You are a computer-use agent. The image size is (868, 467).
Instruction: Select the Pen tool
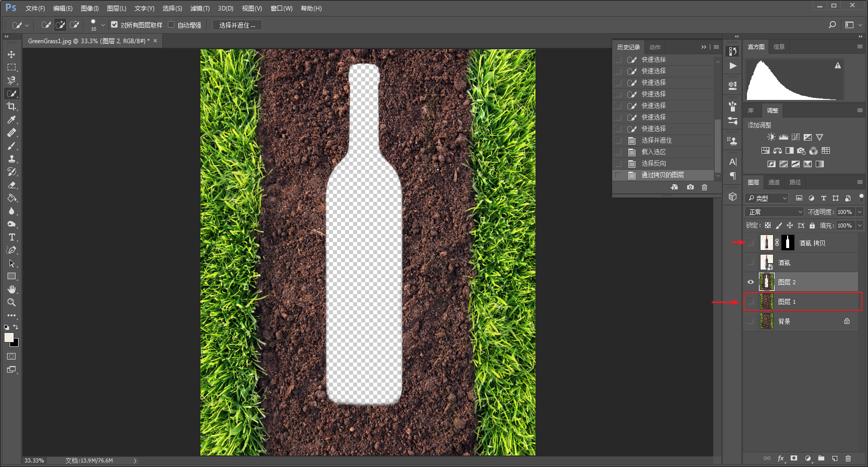click(x=12, y=250)
